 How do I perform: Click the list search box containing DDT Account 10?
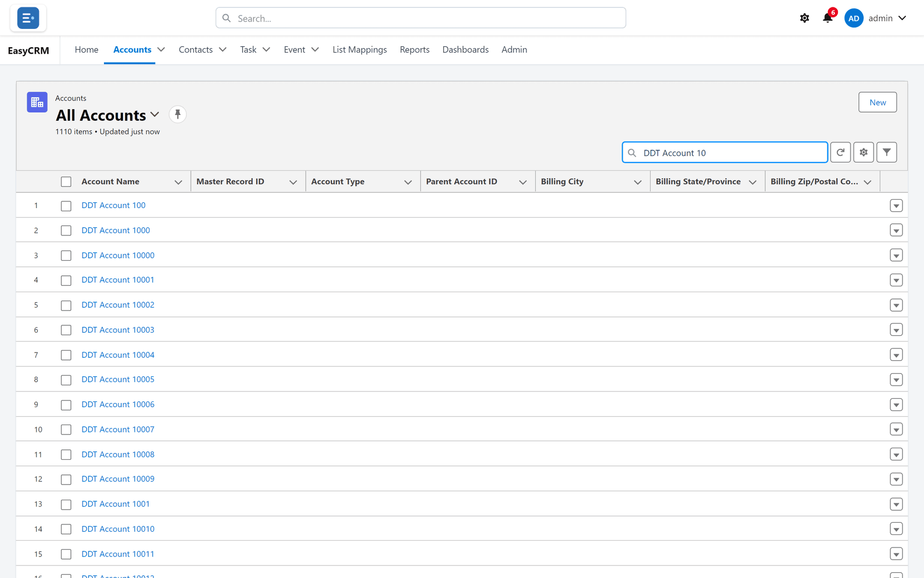(x=724, y=152)
